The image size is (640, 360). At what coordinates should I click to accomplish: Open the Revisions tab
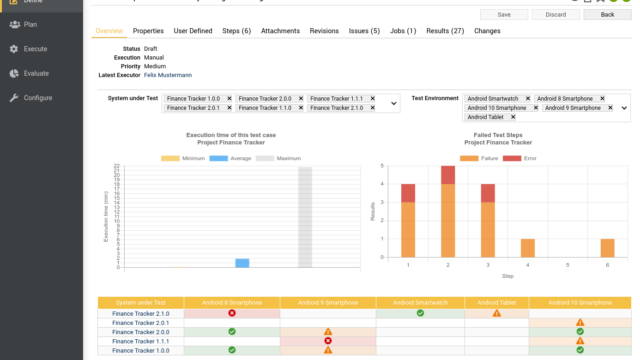324,31
